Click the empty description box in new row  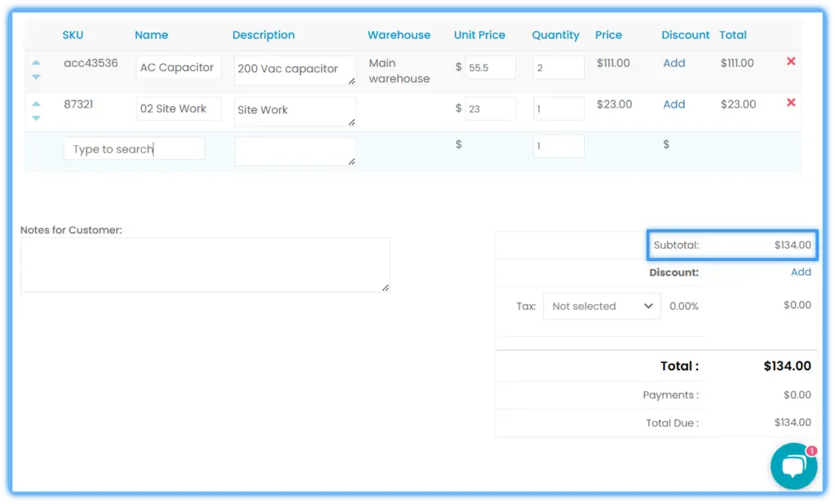pyautogui.click(x=294, y=152)
